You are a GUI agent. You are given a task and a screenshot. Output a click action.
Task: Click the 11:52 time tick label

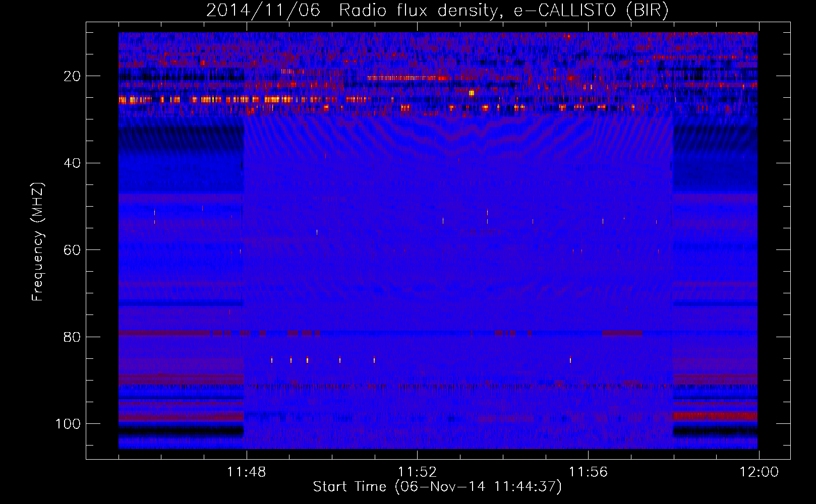point(417,472)
